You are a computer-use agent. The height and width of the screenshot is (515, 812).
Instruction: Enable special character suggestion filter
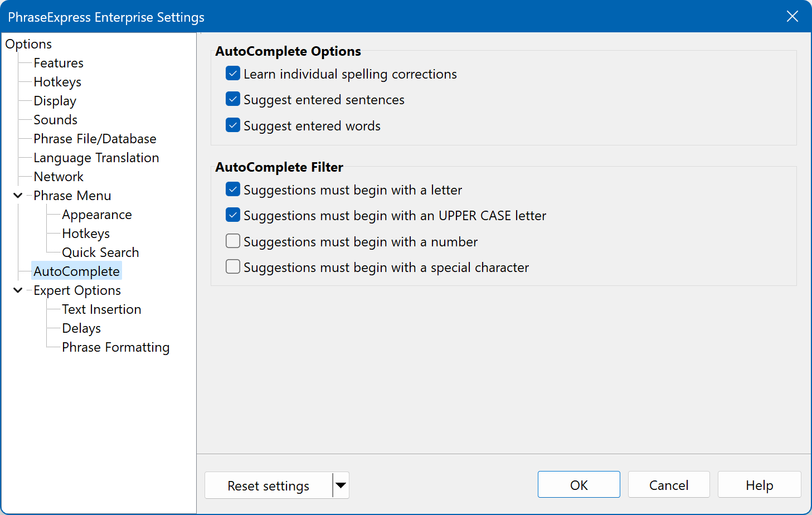233,267
